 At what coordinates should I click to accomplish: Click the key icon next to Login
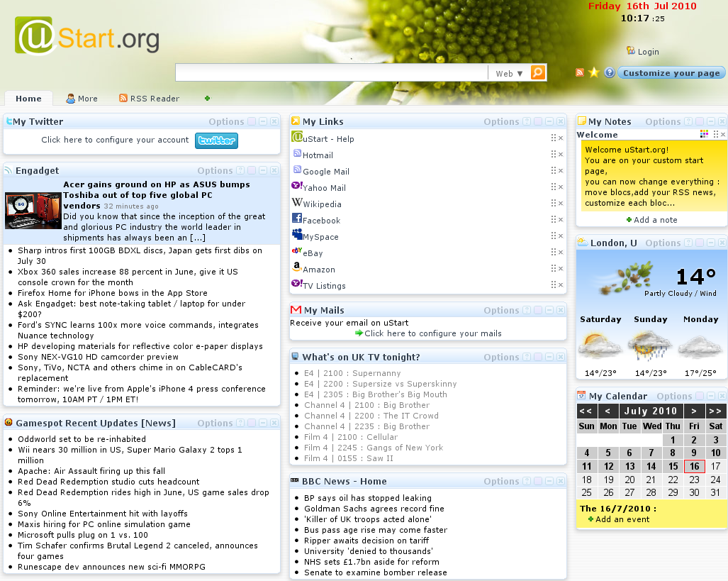[630, 50]
